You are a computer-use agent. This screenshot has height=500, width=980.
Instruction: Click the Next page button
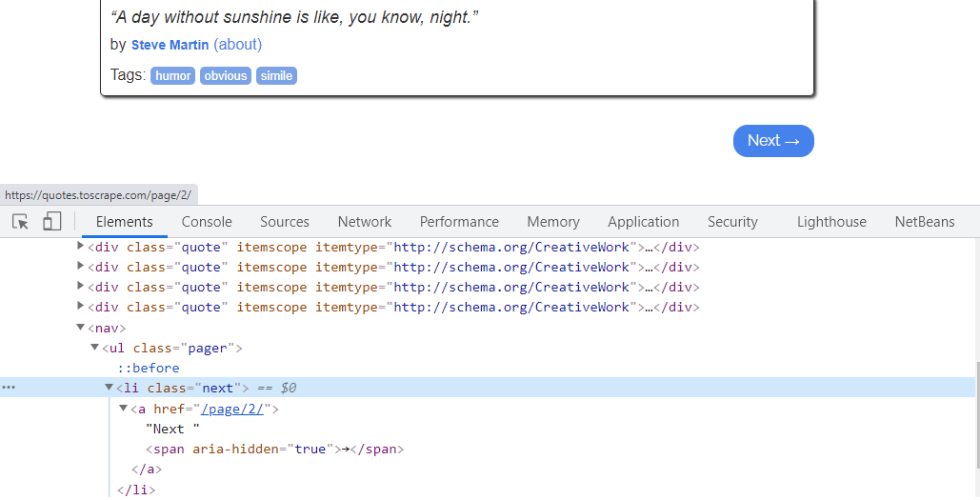click(773, 141)
